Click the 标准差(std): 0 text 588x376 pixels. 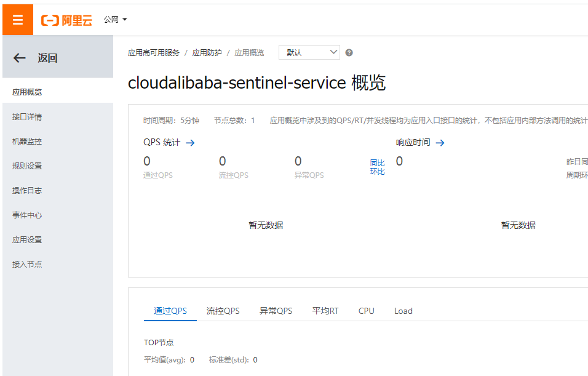point(233,360)
